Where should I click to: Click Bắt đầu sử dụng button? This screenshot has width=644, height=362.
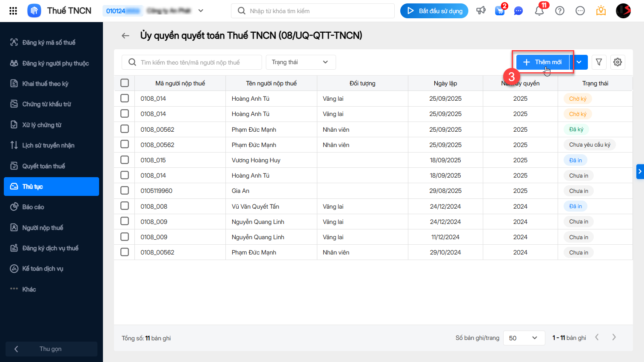pyautogui.click(x=434, y=11)
